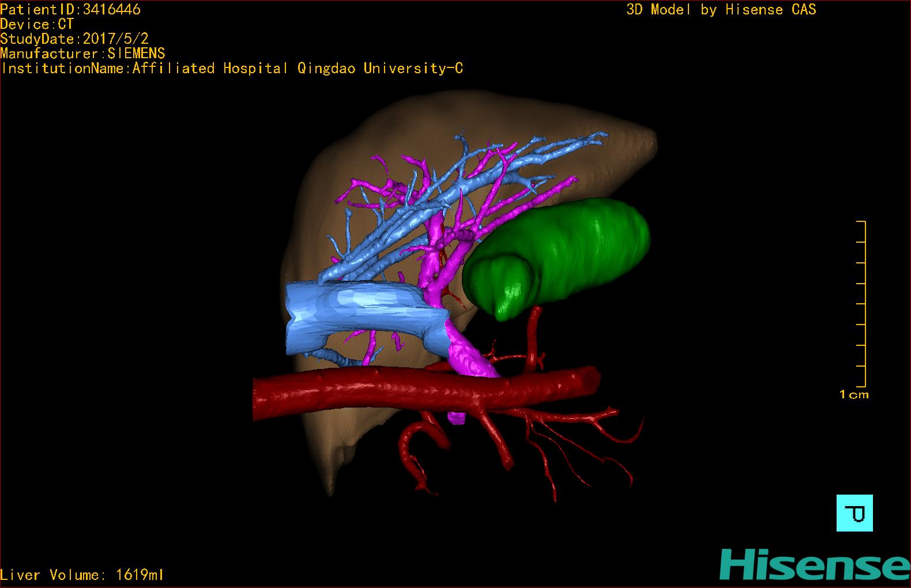Click the cyan orientation marker icon

tap(854, 512)
